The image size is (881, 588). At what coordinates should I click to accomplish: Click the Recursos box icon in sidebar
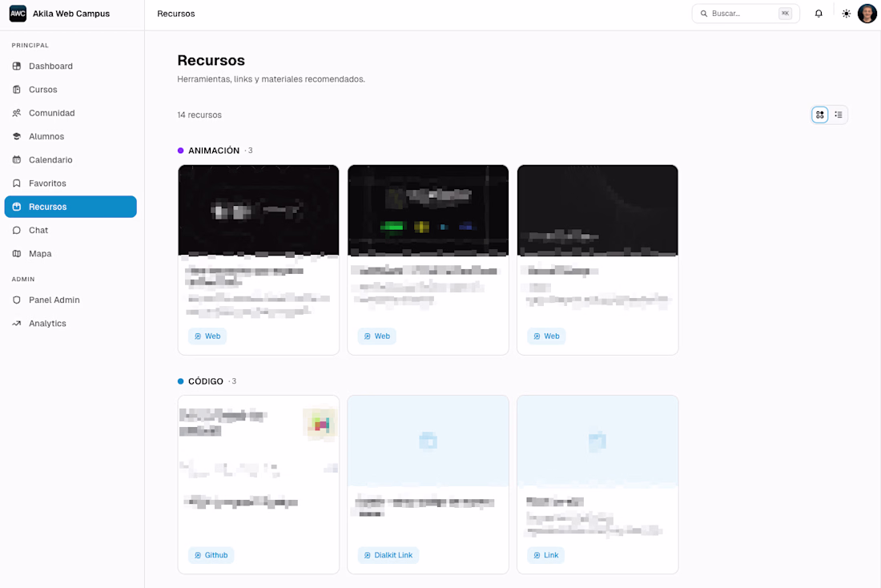coord(17,207)
